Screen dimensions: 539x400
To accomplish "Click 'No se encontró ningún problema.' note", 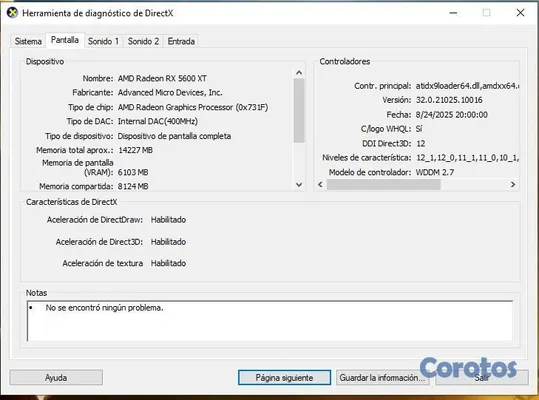I will (104, 308).
